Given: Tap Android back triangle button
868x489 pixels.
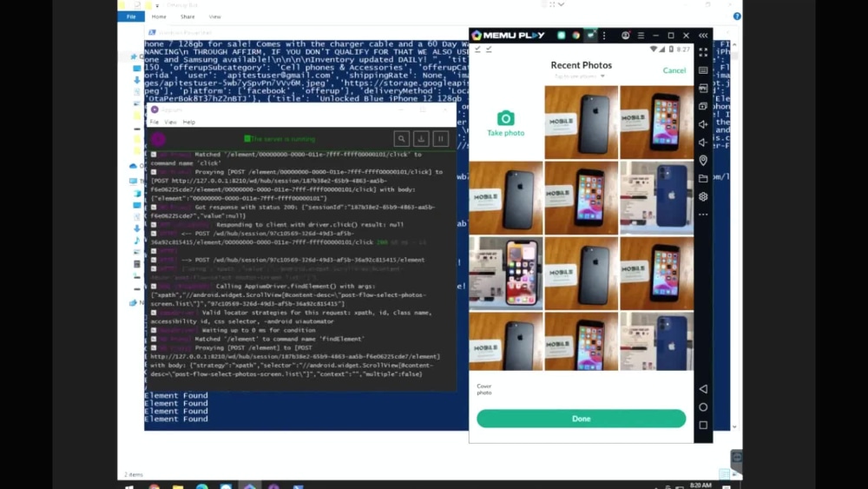Looking at the screenshot, I should 703,389.
